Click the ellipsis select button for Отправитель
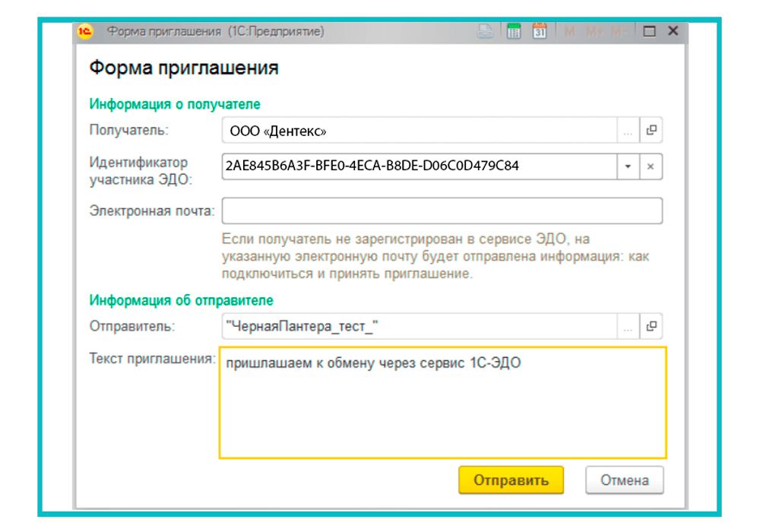 (x=629, y=327)
